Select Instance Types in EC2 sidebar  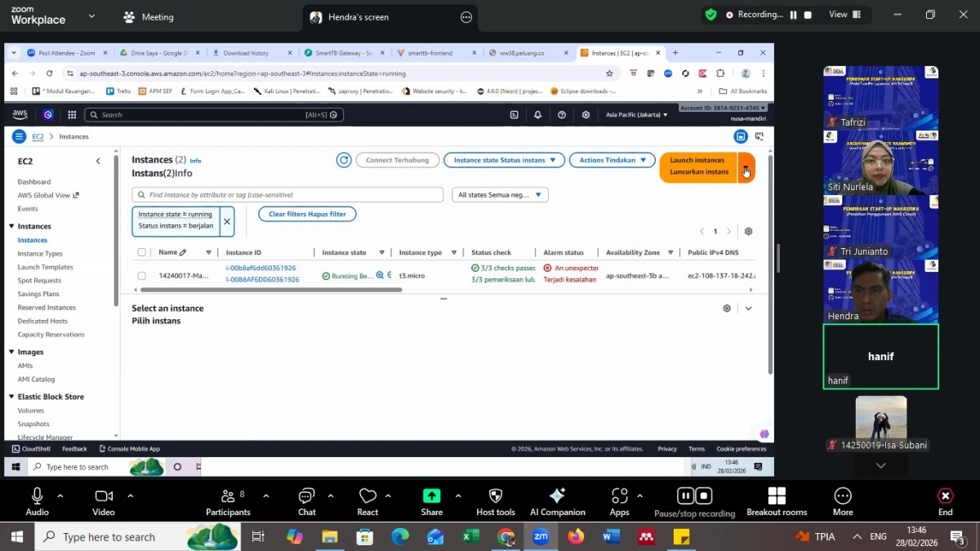(x=40, y=254)
